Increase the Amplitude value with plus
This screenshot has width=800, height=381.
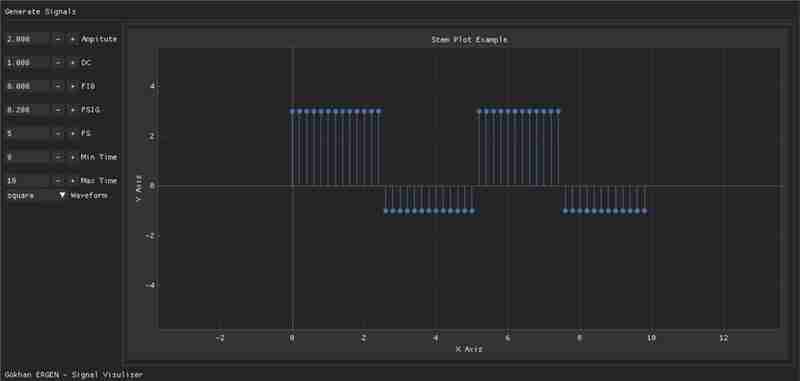click(72, 39)
